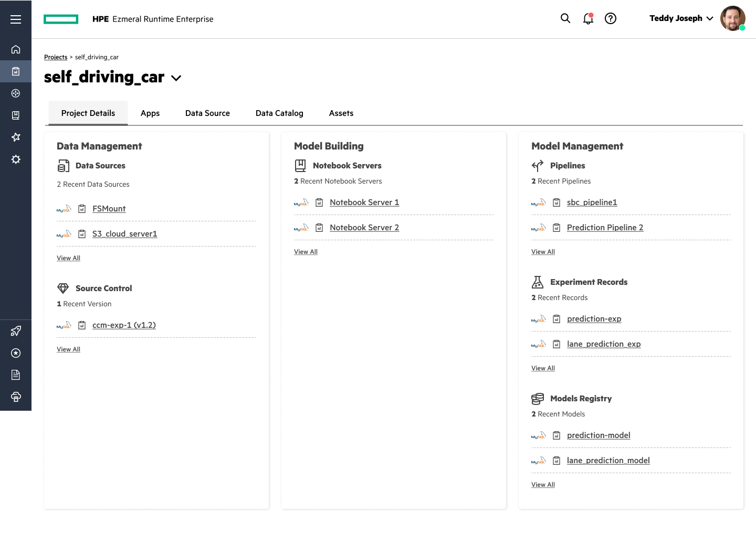Viewport: 756px width, 534px height.
Task: Click the clipboard icon beside lane_prediction_exp
Action: [556, 344]
